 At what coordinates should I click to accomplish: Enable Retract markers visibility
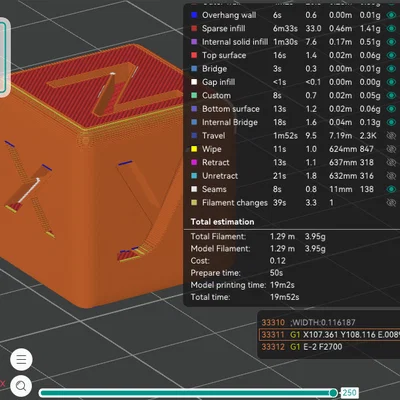[391, 162]
